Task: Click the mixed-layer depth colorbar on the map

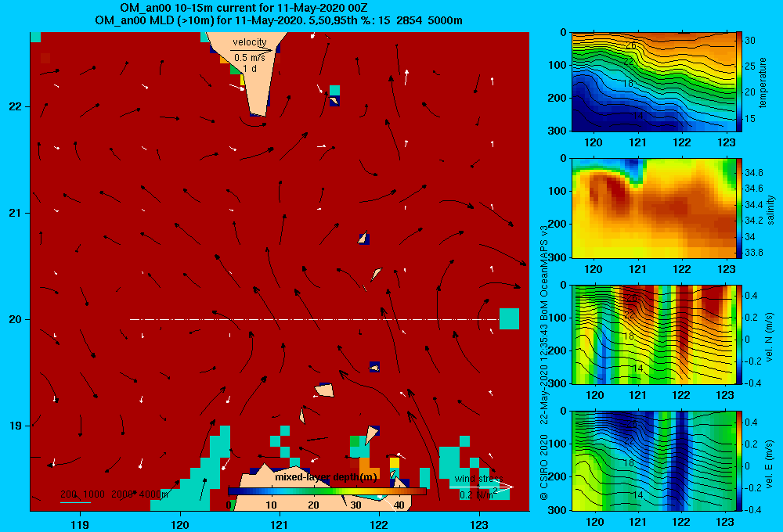Action: click(x=327, y=491)
